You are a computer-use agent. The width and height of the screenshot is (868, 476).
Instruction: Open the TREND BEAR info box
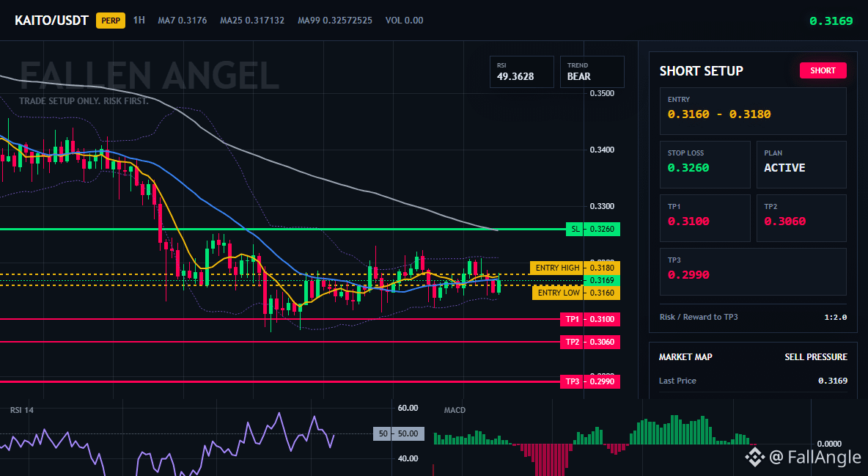pos(592,71)
